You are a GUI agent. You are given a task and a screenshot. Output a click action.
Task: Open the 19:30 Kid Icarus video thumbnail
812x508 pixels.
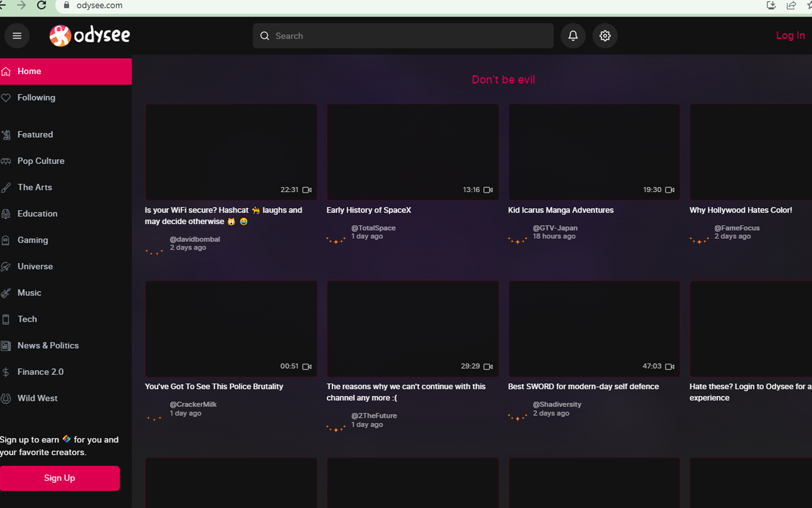pyautogui.click(x=594, y=152)
